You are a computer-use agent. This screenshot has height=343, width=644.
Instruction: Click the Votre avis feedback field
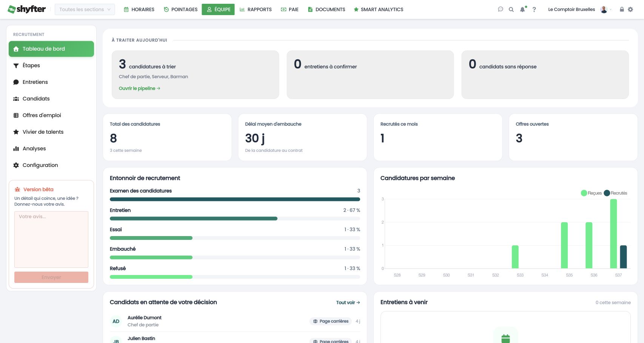51,239
